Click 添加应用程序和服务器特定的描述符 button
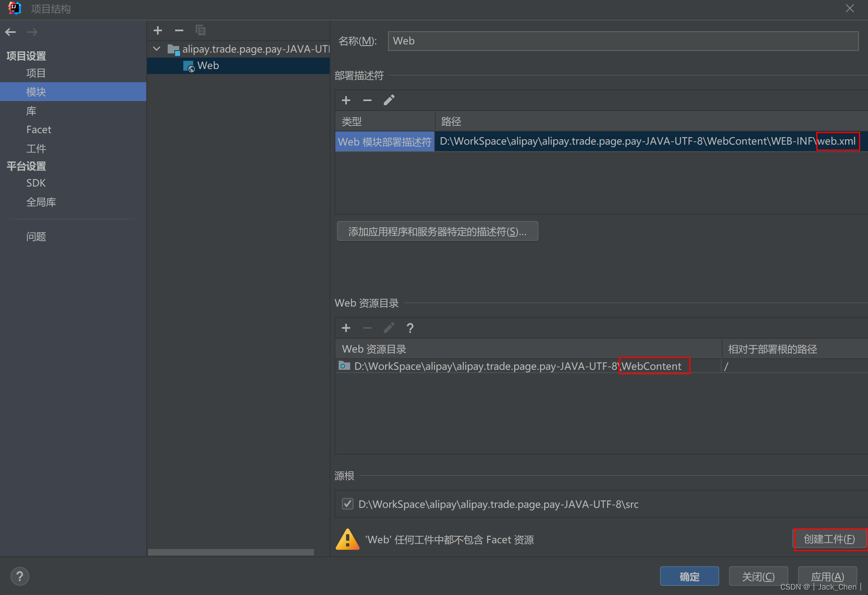 point(437,231)
